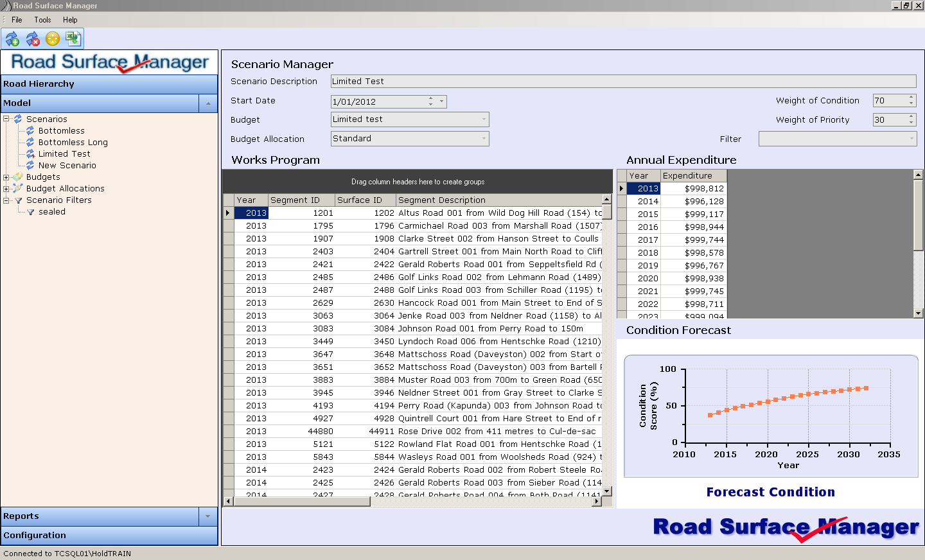Click the add scenario toolbar icon

pyautogui.click(x=12, y=39)
